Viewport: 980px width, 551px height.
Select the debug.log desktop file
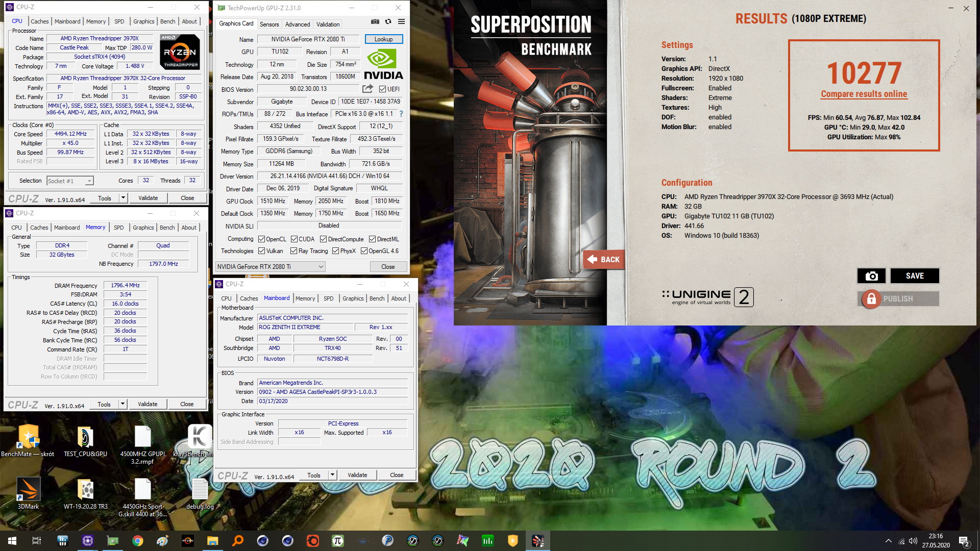tap(200, 493)
